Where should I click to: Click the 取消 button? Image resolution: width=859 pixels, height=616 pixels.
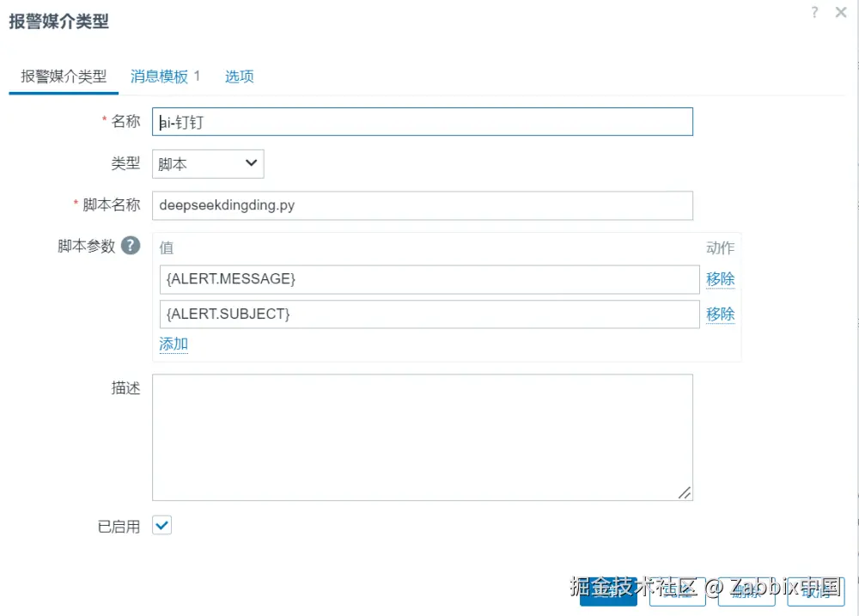(x=816, y=591)
